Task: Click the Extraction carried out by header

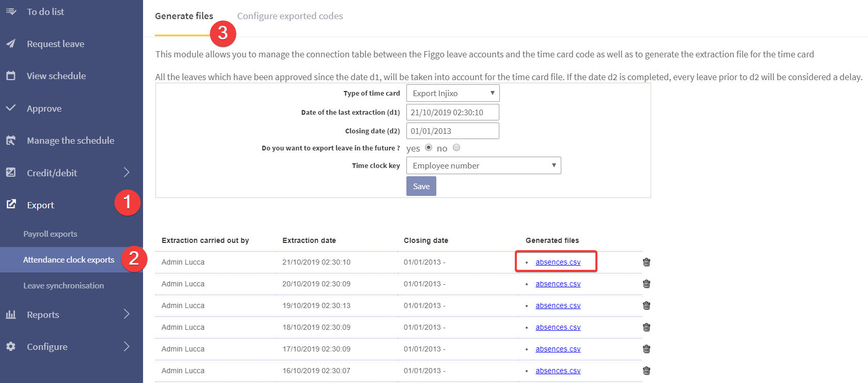Action: [x=205, y=240]
